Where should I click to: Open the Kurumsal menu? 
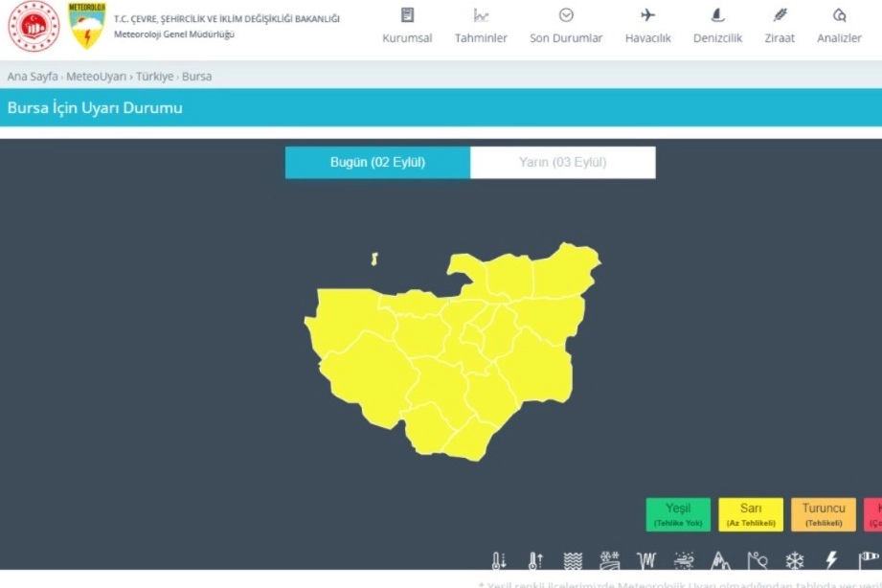(x=407, y=26)
